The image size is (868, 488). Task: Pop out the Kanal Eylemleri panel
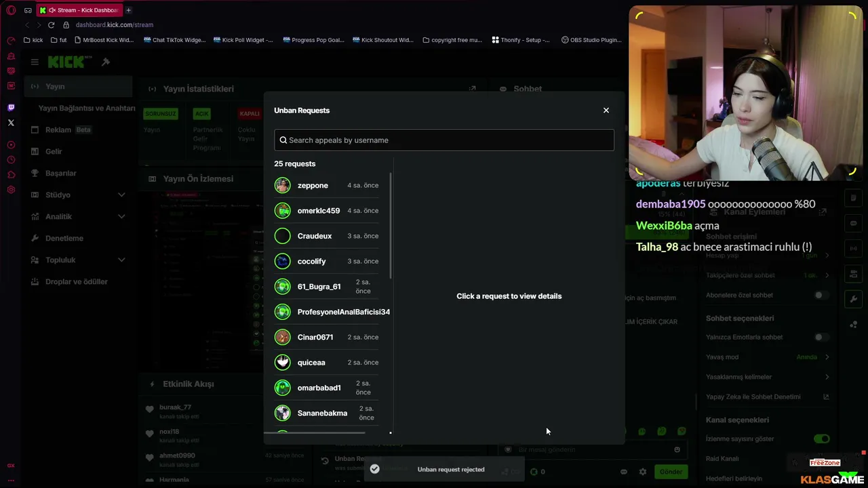point(823,212)
